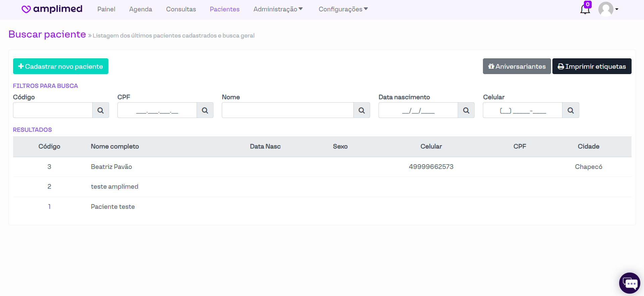Click Cadastrar novo paciente button
The image size is (644, 296).
(x=61, y=66)
